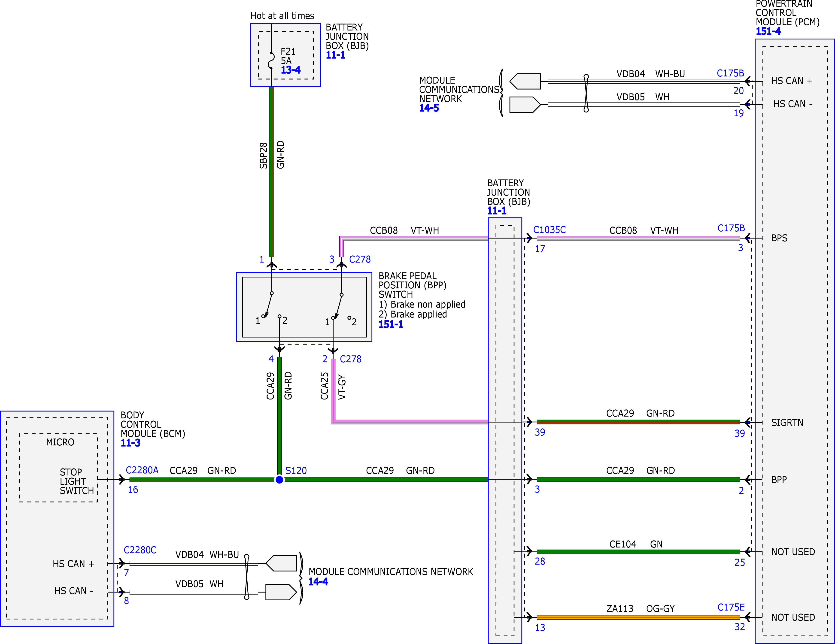
Task: Click the orange ZA113 OG-GY wire
Action: point(638,617)
